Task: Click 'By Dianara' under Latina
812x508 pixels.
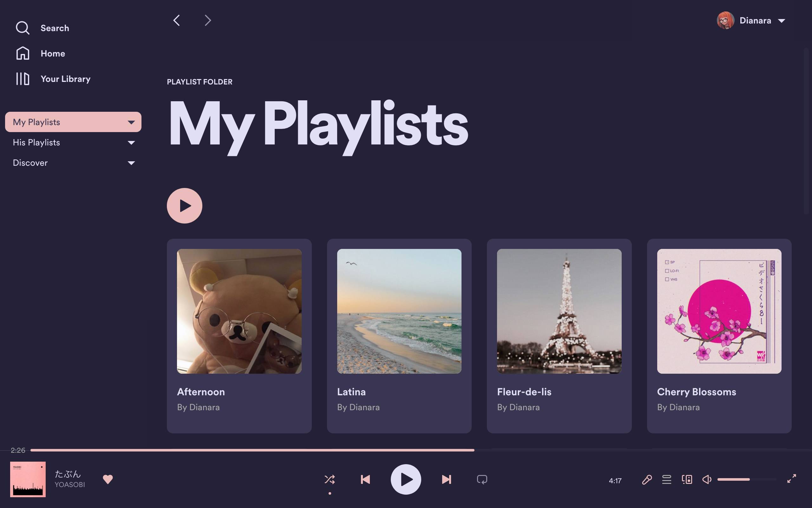Action: coord(358,407)
